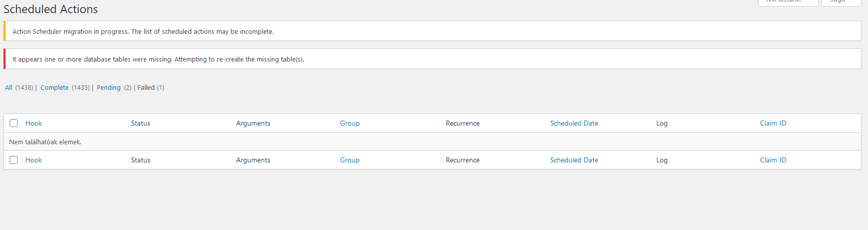868x230 pixels.
Task: Click the Hook link in the table footer
Action: pyautogui.click(x=34, y=160)
